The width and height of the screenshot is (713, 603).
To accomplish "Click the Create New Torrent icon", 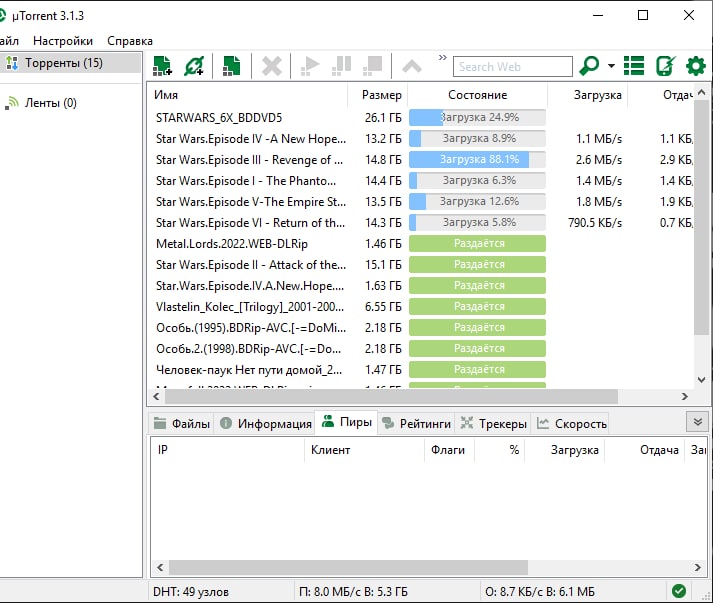I will coord(232,66).
